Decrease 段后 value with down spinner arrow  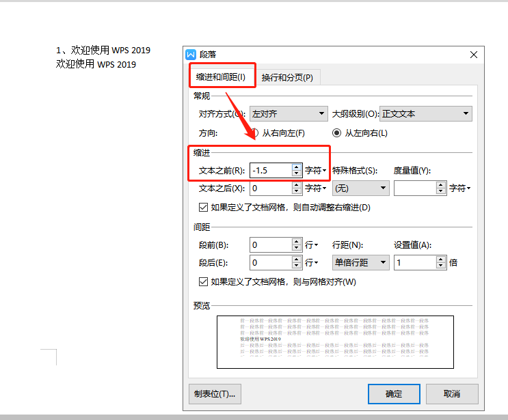(297, 266)
